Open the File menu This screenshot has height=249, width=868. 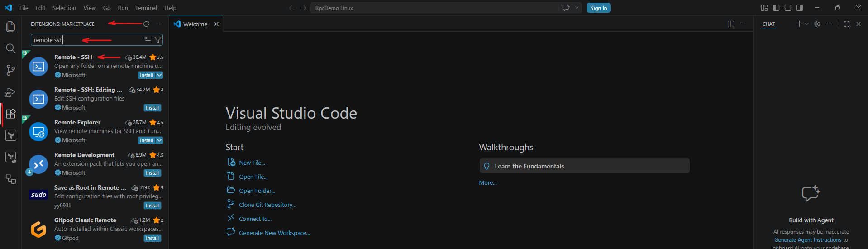24,8
